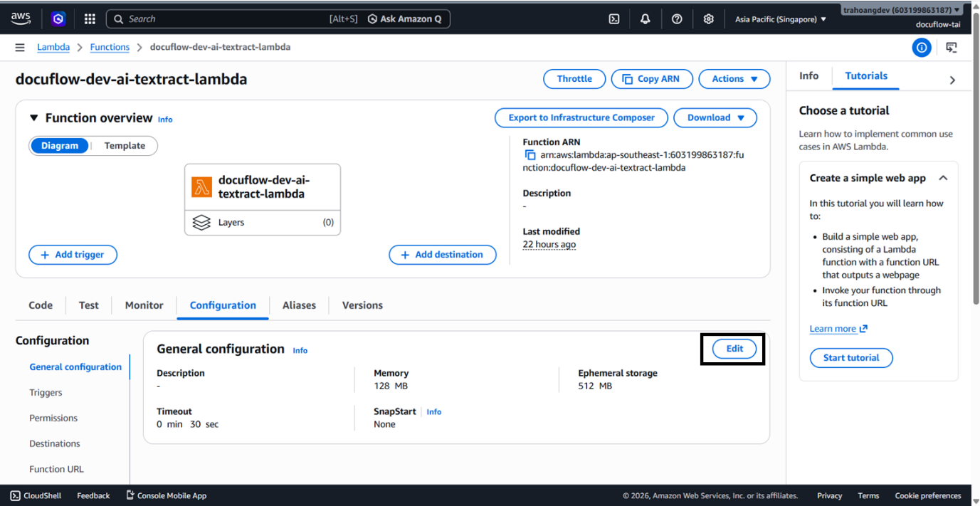The width and height of the screenshot is (980, 506).
Task: Open Triggers in the configuration sidebar
Action: (46, 393)
